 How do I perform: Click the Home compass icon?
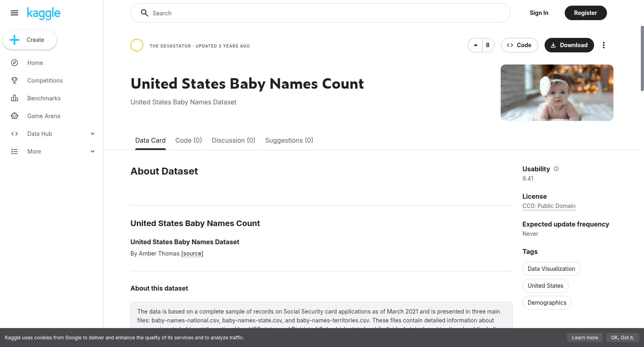click(14, 63)
